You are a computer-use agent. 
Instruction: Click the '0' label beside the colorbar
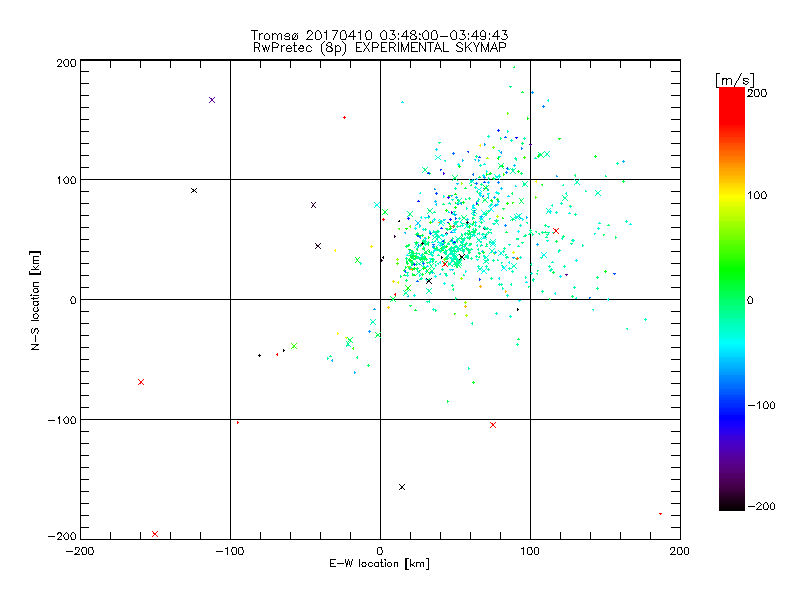click(750, 300)
